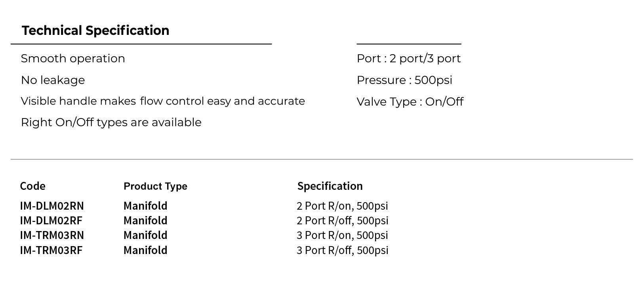Click the 2 Port R/off, 500psi specification
This screenshot has width=644, height=300.
tap(343, 221)
